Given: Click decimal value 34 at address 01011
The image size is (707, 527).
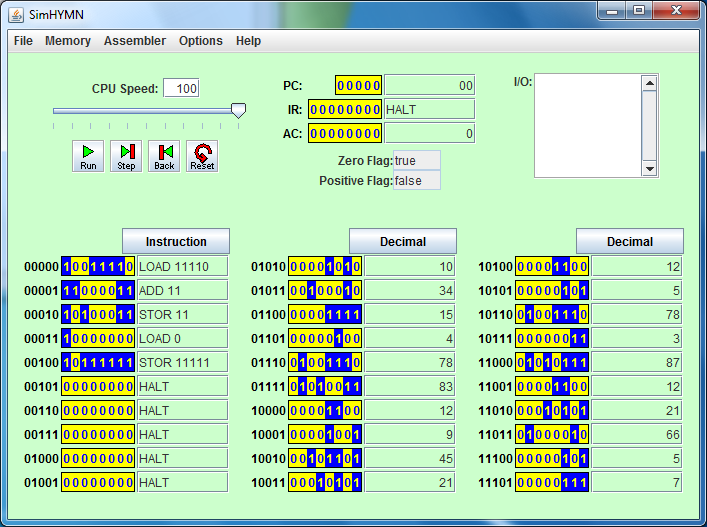Looking at the screenshot, I should click(x=410, y=290).
